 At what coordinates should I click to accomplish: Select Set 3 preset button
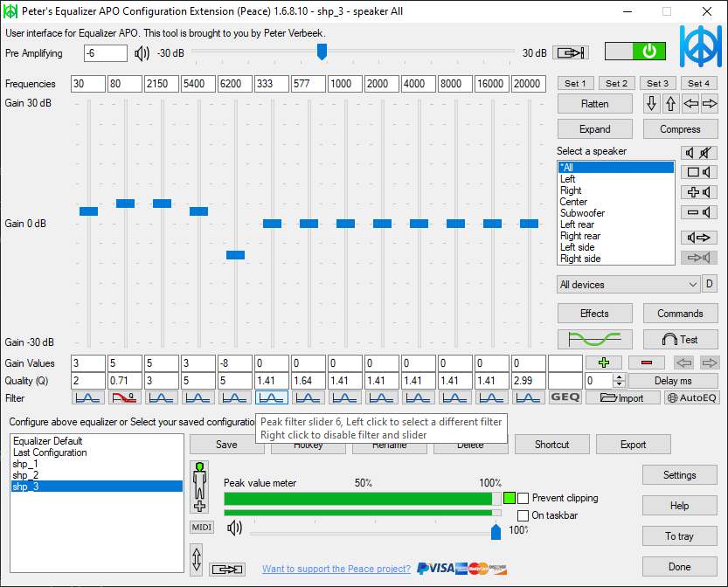(x=657, y=84)
